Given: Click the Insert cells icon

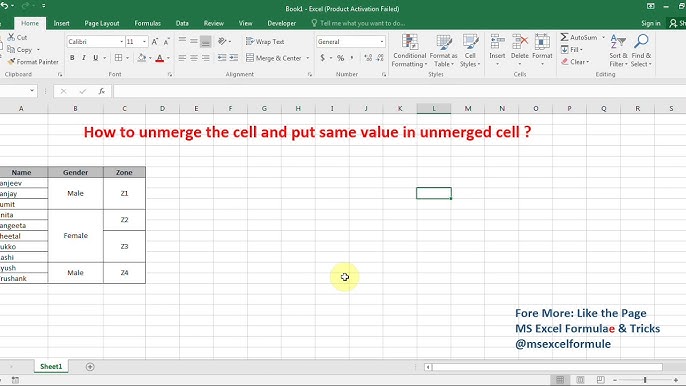Looking at the screenshot, I should 497,42.
